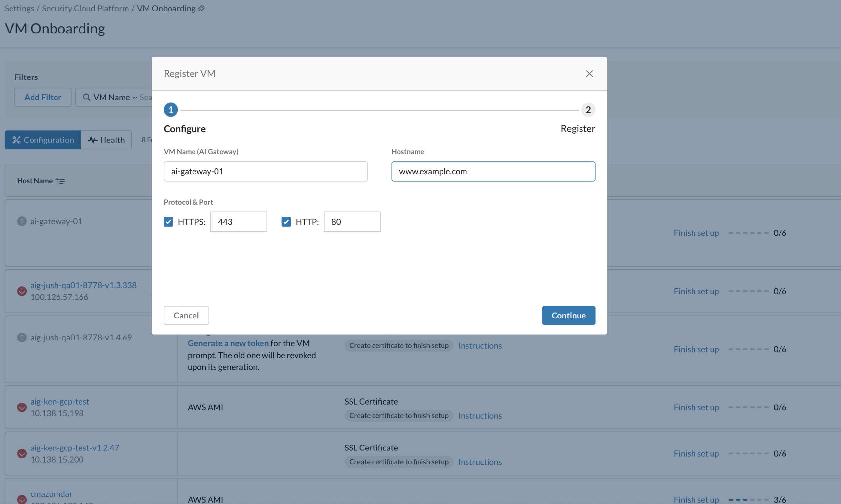Click Finish set up for aig-ken-gcp-test-v1.2.47
The width and height of the screenshot is (841, 504).
point(696,453)
